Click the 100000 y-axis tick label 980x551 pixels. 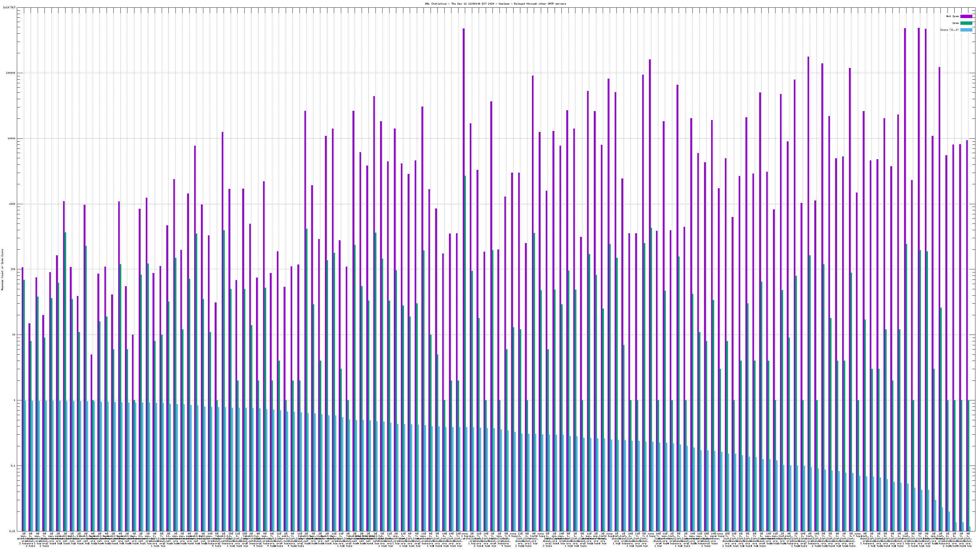click(11, 73)
